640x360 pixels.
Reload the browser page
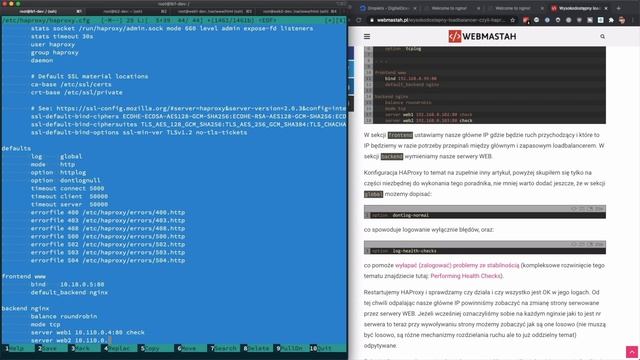click(x=358, y=20)
